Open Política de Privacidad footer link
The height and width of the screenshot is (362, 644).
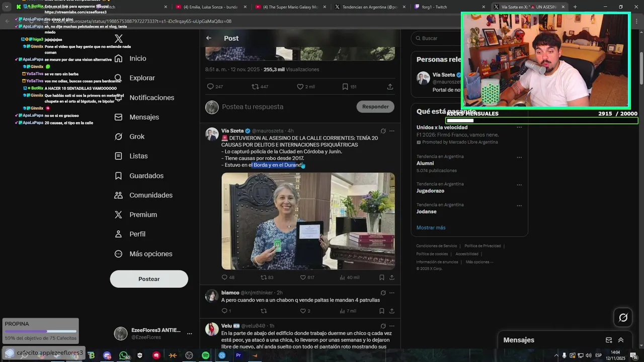(482, 246)
